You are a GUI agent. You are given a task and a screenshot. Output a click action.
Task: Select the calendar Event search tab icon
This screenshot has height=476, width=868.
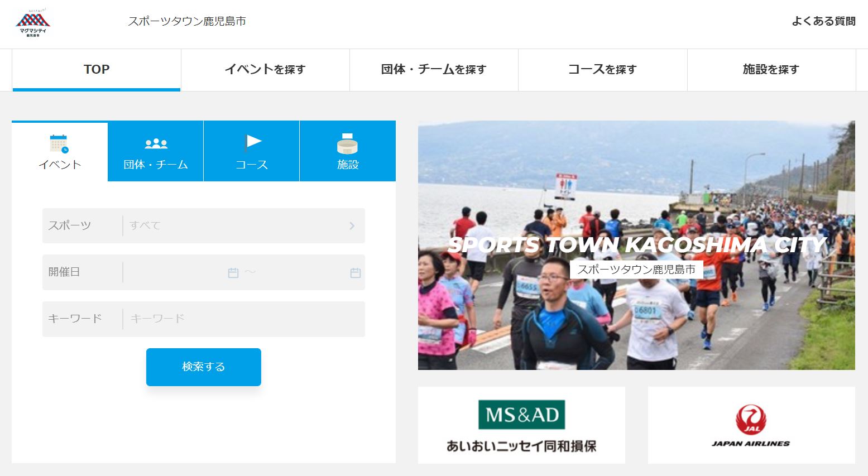(59, 144)
